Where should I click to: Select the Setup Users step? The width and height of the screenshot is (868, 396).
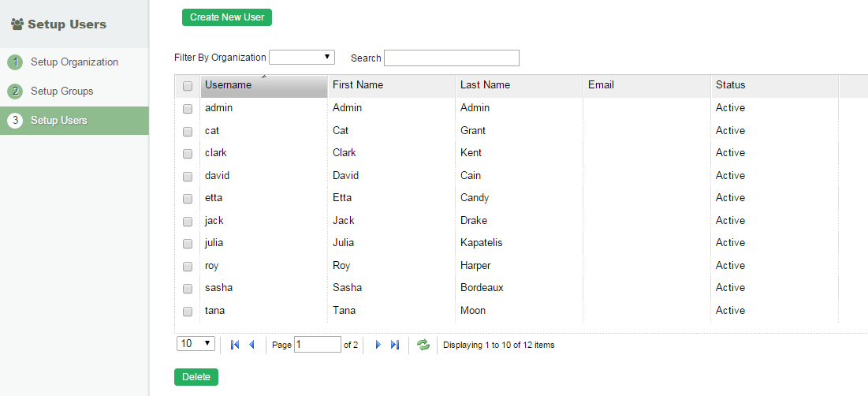[x=59, y=121]
